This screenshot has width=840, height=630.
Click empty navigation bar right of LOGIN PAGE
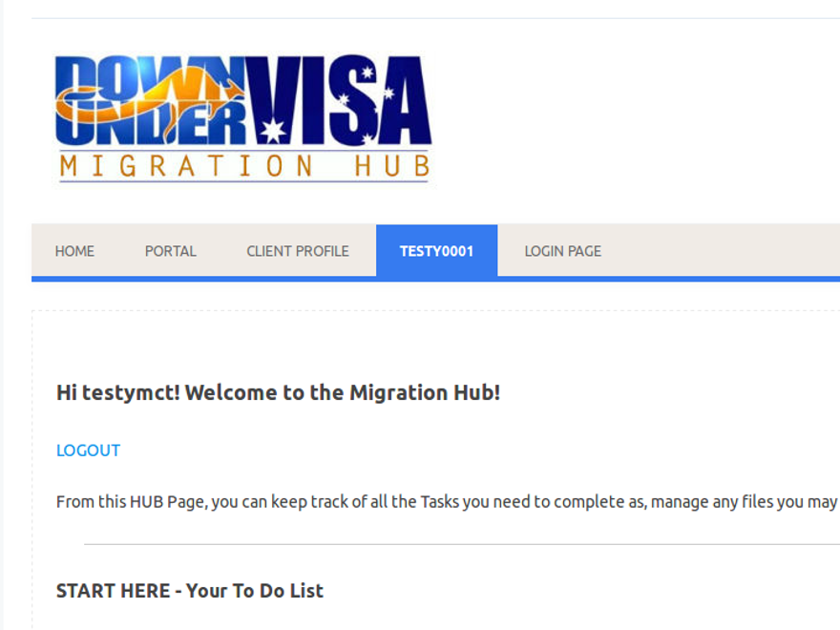click(x=725, y=251)
